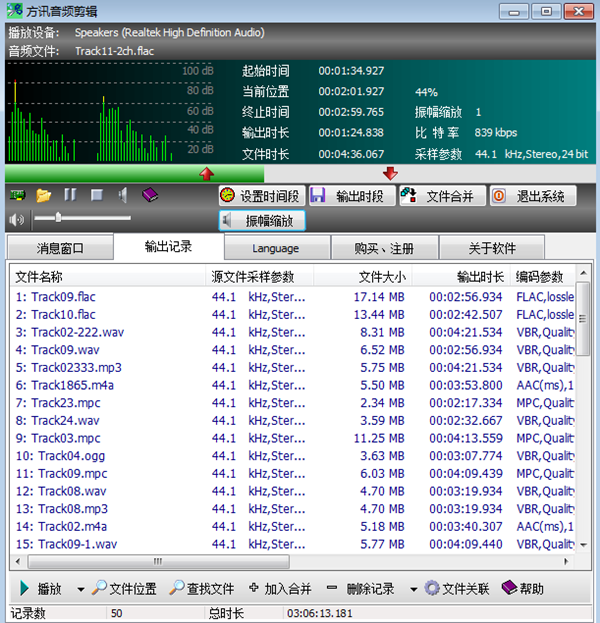Open the Language tab
600x623 pixels.
[x=277, y=248]
